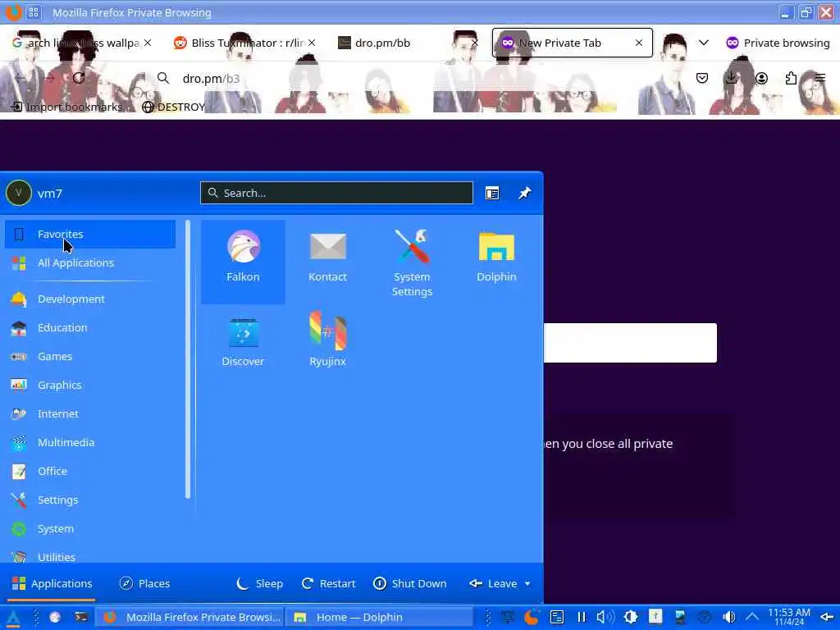Image resolution: width=840 pixels, height=630 pixels.
Task: Open Multimedia category
Action: [90, 442]
